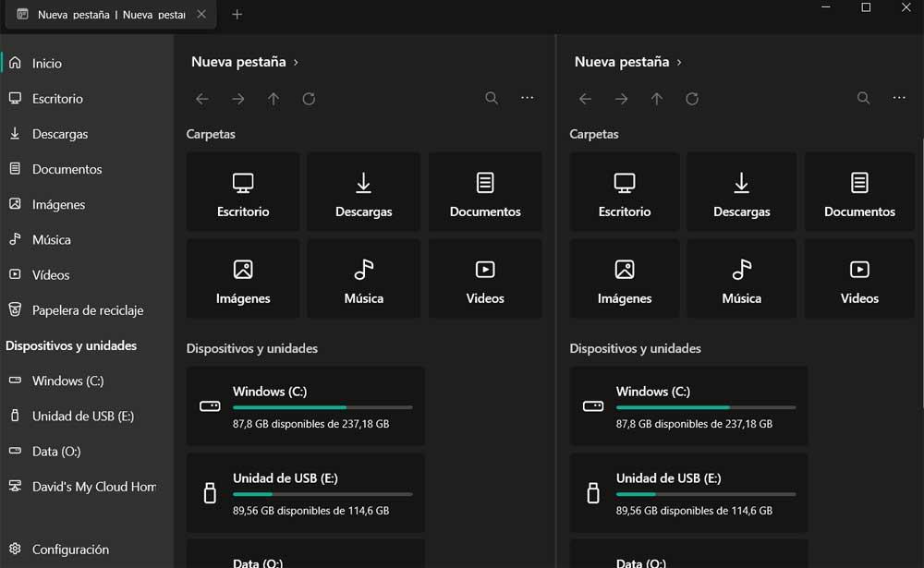Go forward in the left pane
Viewport: 924px width, 568px height.
238,99
